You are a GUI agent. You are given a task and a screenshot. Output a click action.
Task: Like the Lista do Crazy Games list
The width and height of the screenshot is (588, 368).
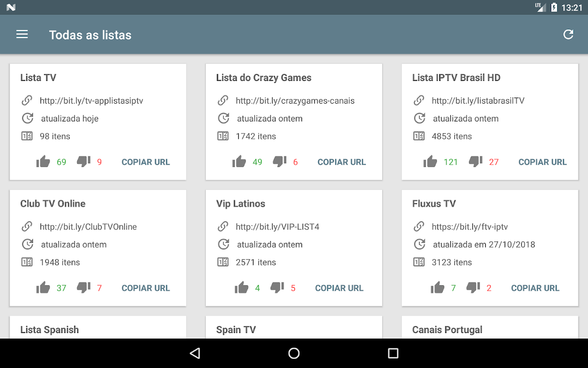[x=239, y=161]
